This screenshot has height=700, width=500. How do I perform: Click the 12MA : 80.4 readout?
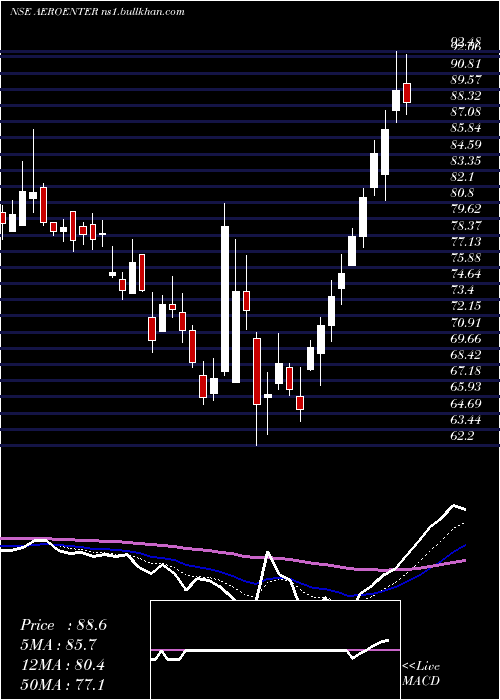[62, 665]
